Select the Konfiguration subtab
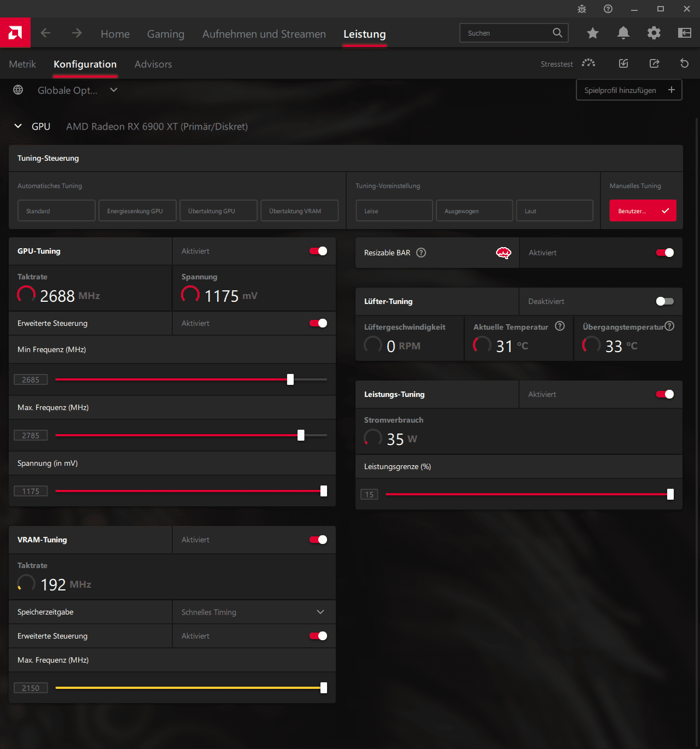Image resolution: width=700 pixels, height=749 pixels. coord(85,64)
